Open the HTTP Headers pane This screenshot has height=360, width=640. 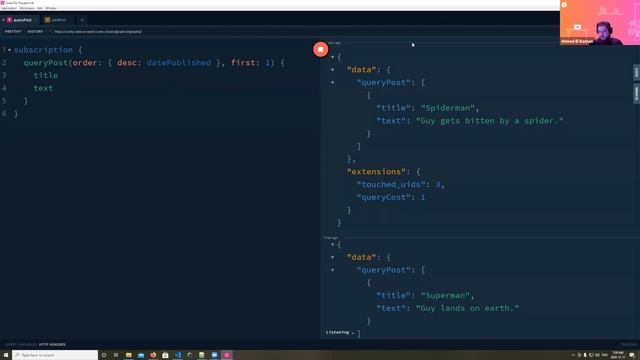[x=52, y=344]
